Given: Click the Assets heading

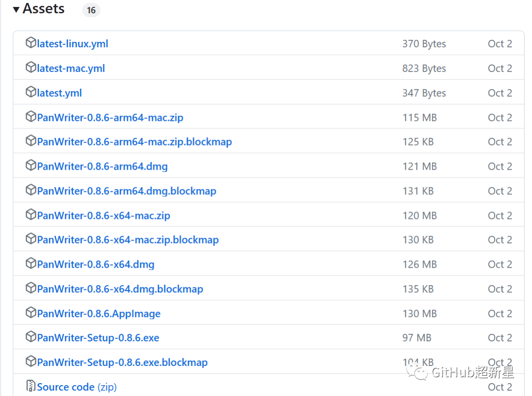Looking at the screenshot, I should pos(43,8).
